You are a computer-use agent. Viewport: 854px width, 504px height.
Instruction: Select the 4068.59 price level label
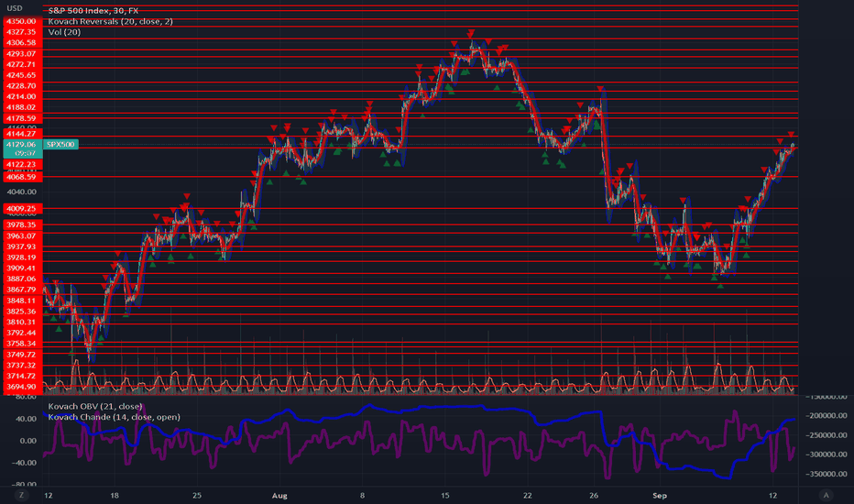(x=22, y=177)
